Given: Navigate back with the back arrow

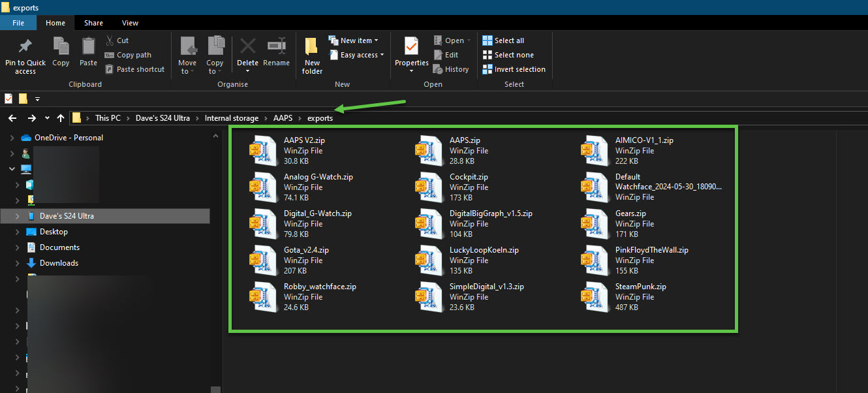Looking at the screenshot, I should coord(12,118).
